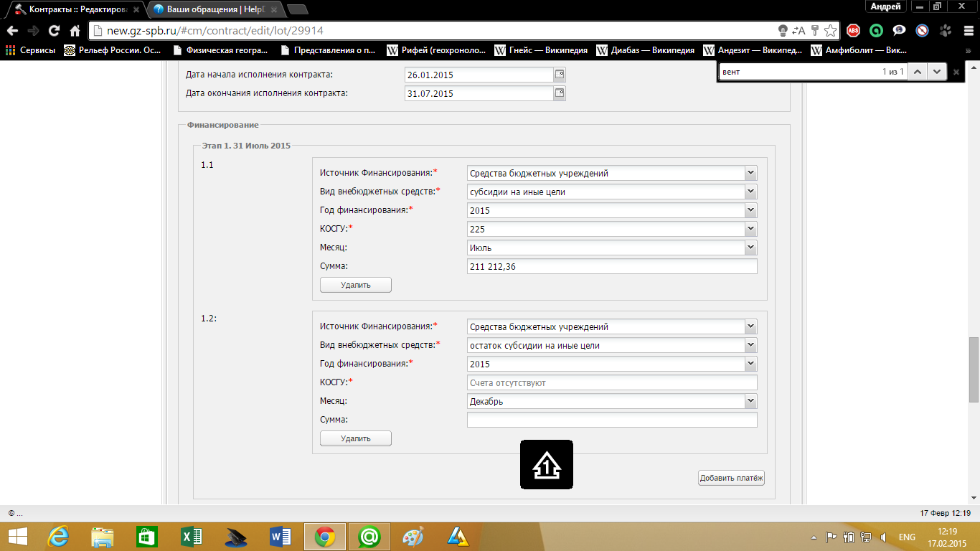The width and height of the screenshot is (980, 551).
Task: Go to next find result
Action: pyautogui.click(x=936, y=71)
